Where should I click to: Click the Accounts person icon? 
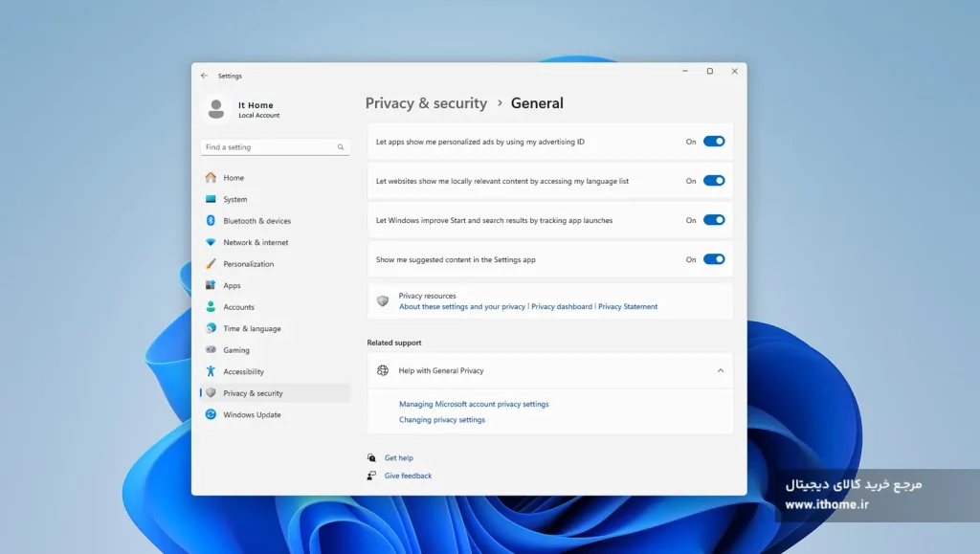pyautogui.click(x=211, y=307)
